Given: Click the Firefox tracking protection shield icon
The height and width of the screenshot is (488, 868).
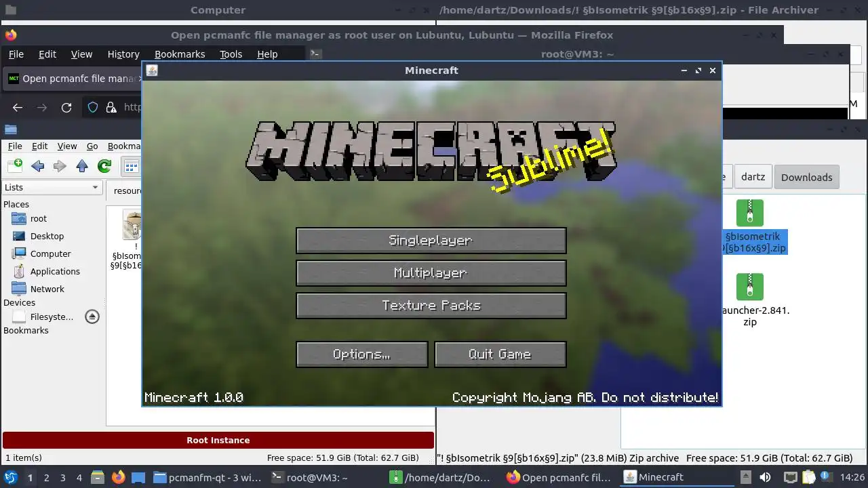Looking at the screenshot, I should pos(94,107).
